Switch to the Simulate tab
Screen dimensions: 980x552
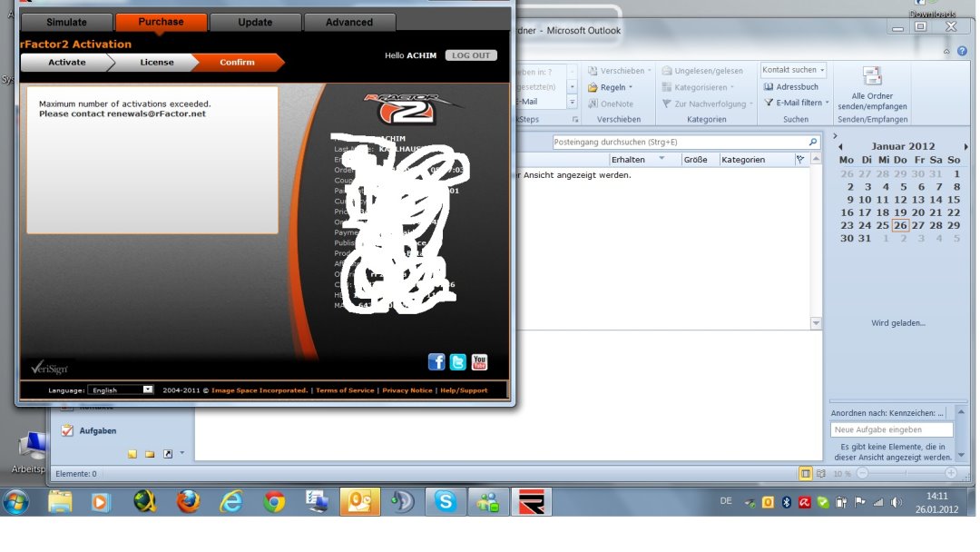66,22
